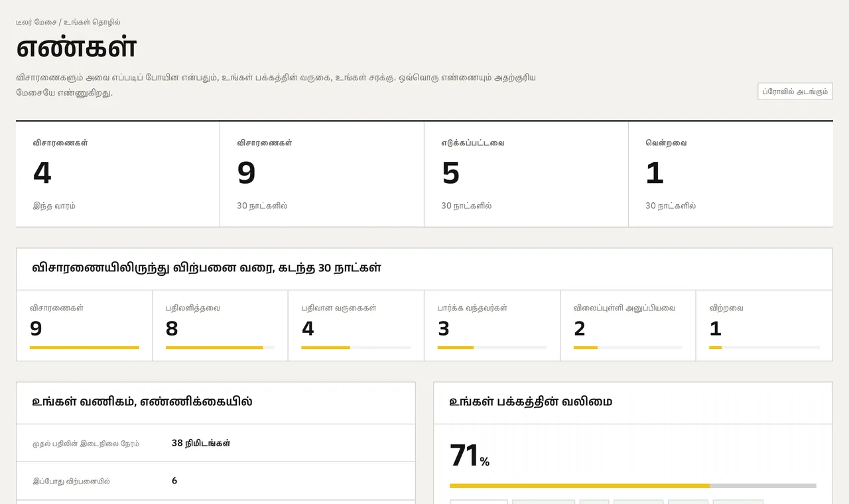The width and height of the screenshot is (849, 504).
Task: Click the எடுக்கப்பட்டவை card label
Action: tap(473, 143)
